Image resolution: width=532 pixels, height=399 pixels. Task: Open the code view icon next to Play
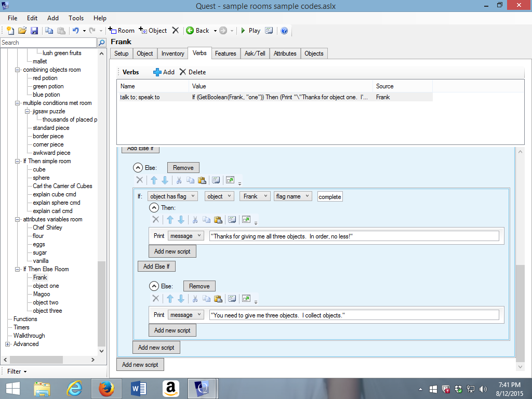click(x=269, y=31)
